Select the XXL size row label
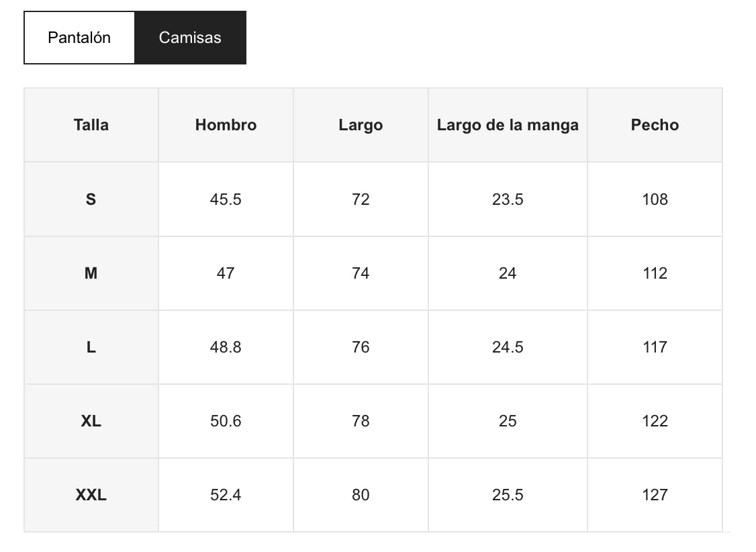Image resolution: width=756 pixels, height=552 pixels. pyautogui.click(x=91, y=495)
